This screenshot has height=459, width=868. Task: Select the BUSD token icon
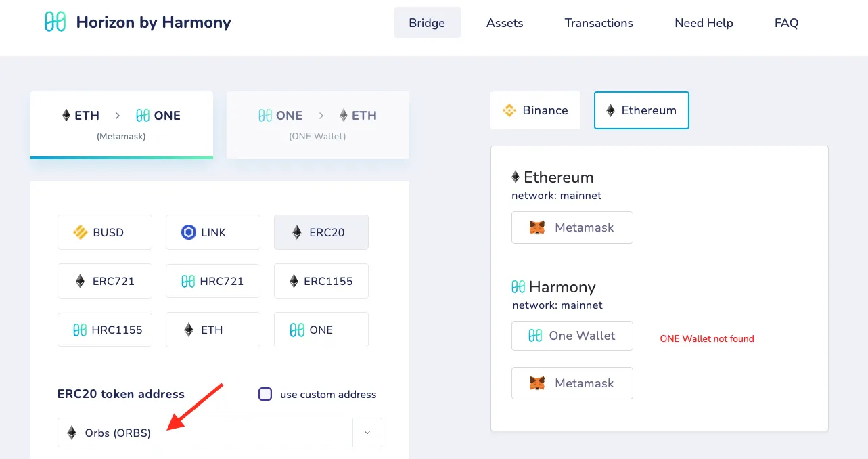click(81, 233)
